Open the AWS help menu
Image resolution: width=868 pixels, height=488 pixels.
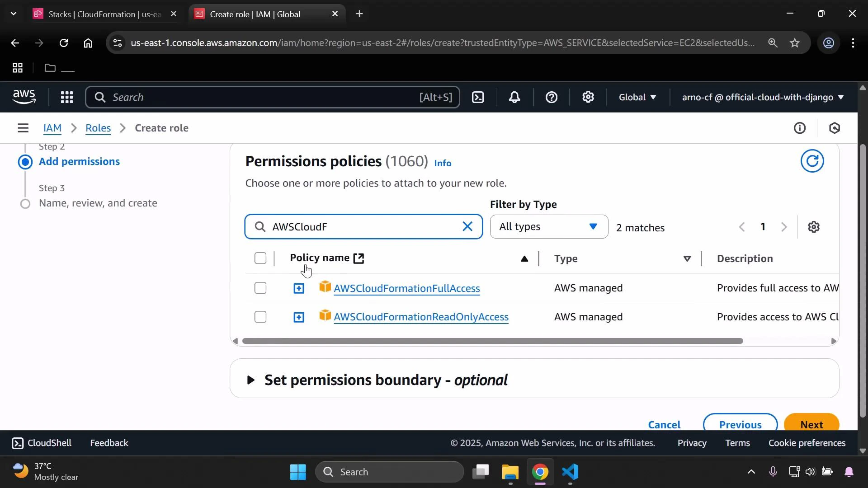[551, 97]
